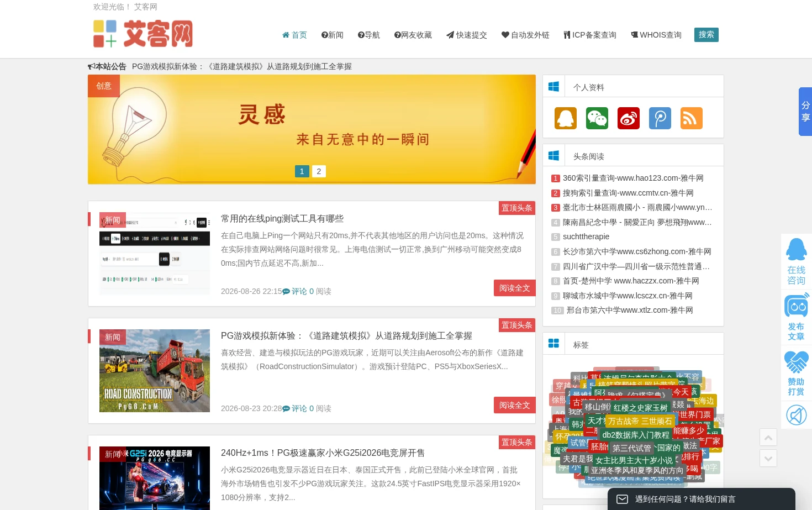Open ICP备案查询 menu item

tap(590, 35)
